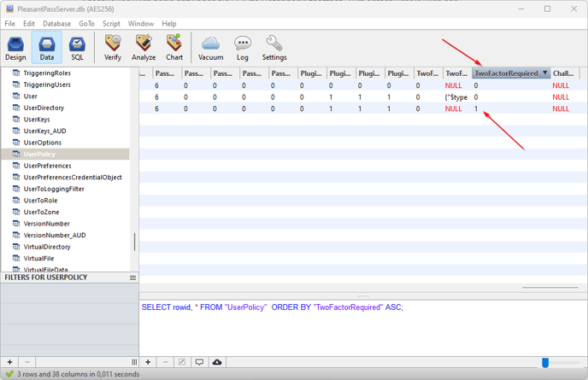Open the Chart tool
This screenshot has width=588, height=380.
click(x=174, y=48)
